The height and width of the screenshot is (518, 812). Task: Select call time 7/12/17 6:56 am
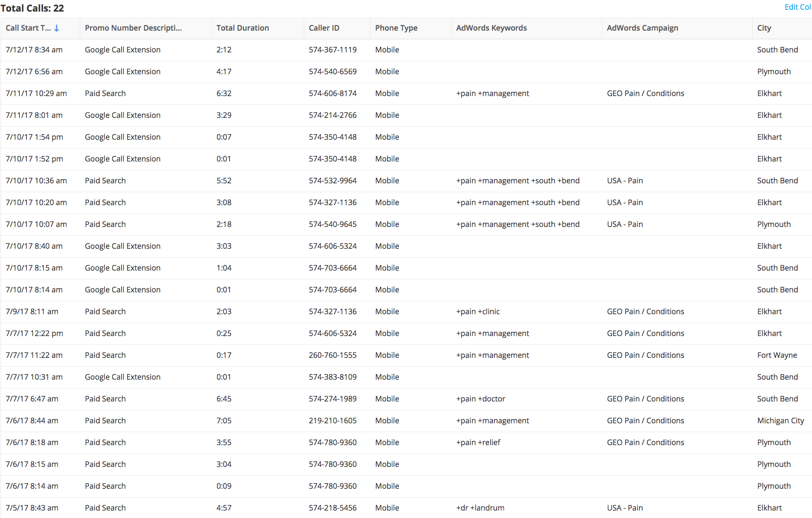pos(34,71)
